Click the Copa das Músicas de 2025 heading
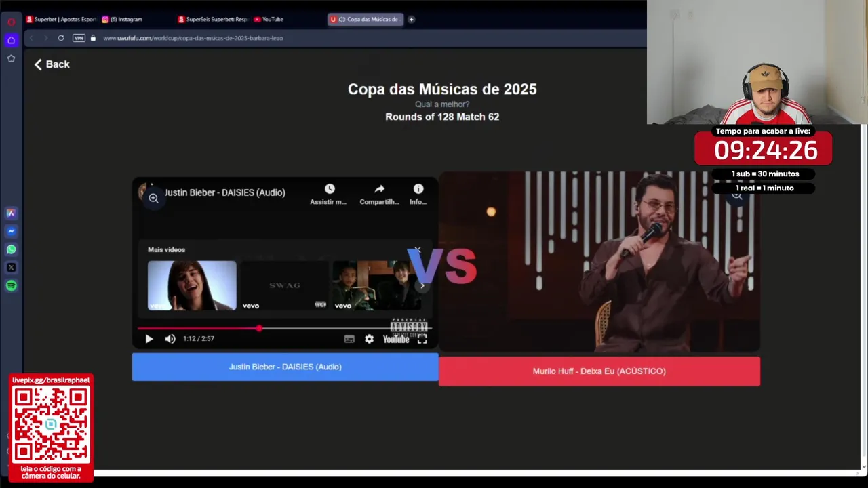 442,89
